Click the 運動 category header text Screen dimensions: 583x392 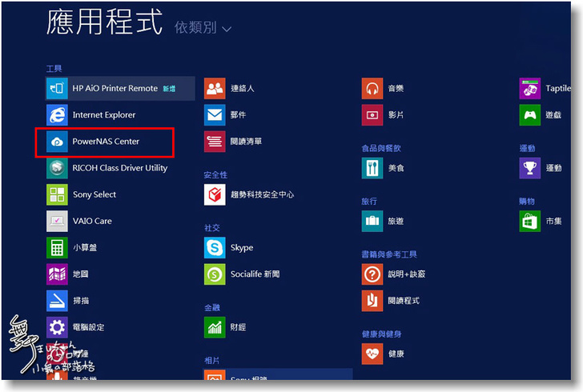coord(527,148)
